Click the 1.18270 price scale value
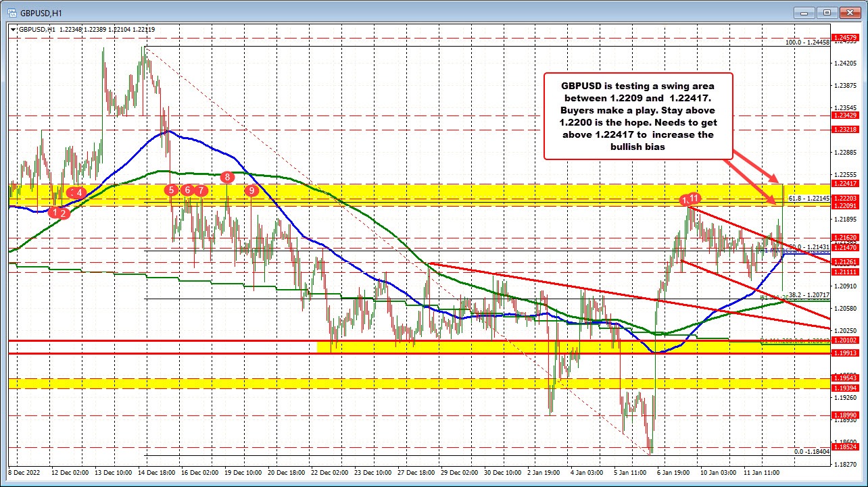868x487 pixels. (845, 464)
